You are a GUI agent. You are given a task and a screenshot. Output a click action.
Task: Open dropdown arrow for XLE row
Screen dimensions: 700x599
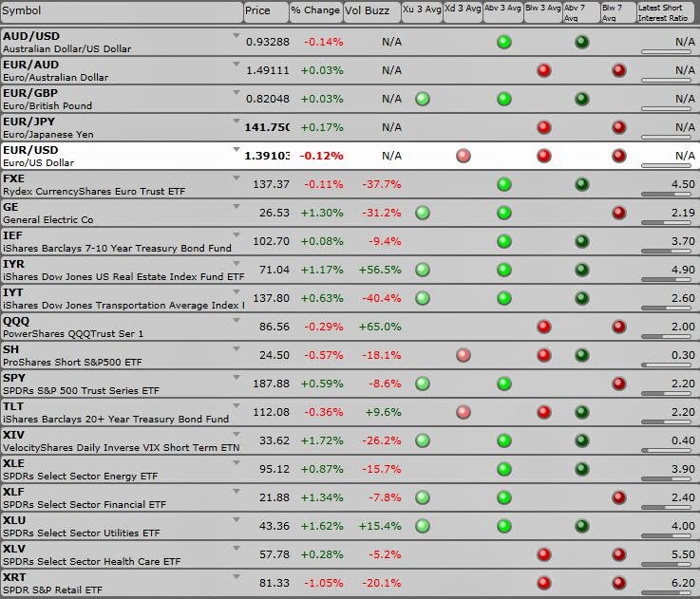click(x=236, y=463)
